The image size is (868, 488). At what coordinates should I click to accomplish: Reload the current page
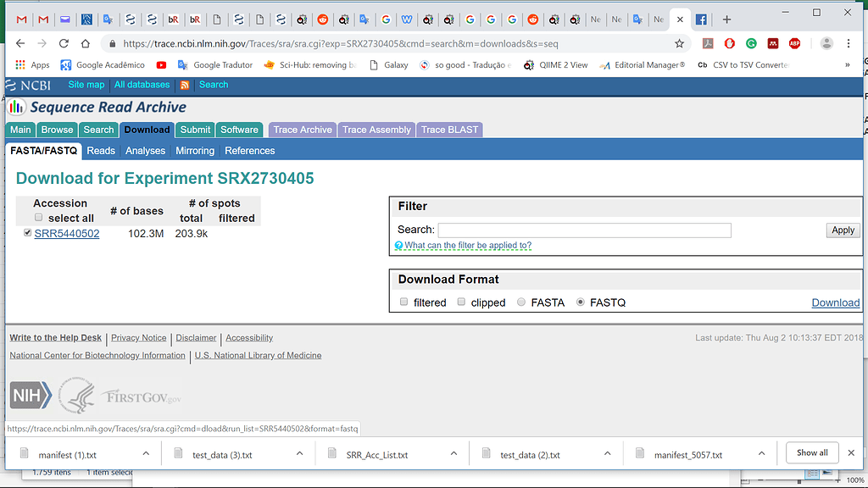(64, 44)
